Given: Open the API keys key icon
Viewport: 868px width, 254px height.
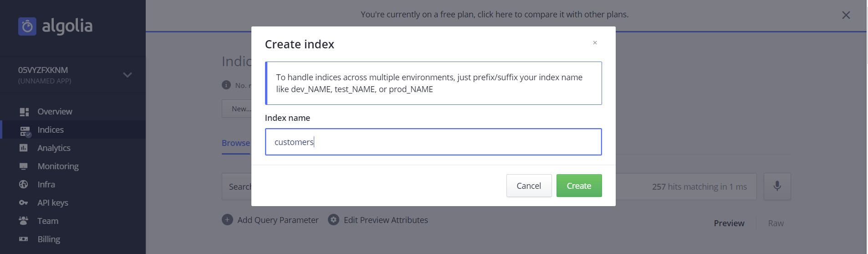Looking at the screenshot, I should (x=24, y=202).
